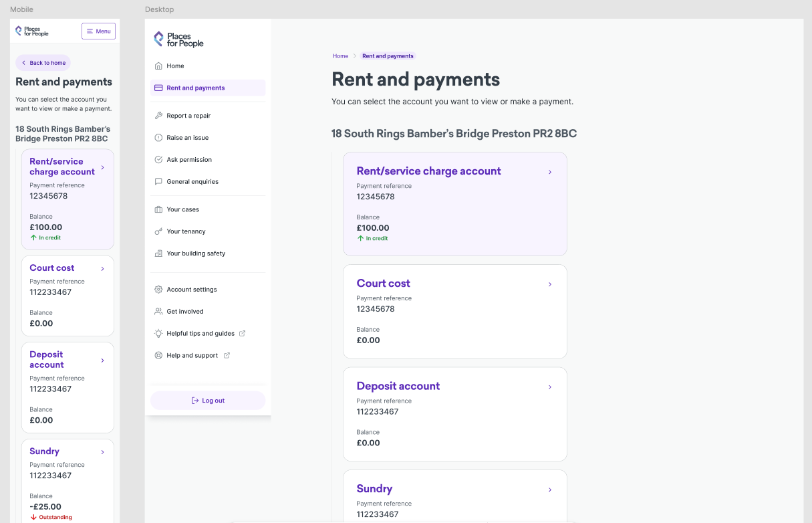Viewport: 812px width, 523px height.
Task: Click the Home house icon in sidebar
Action: point(158,66)
